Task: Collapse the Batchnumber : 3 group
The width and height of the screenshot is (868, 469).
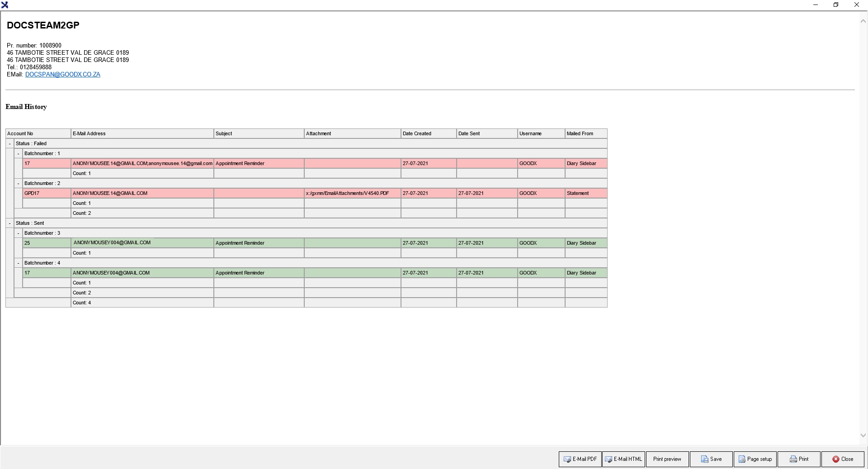Action: 18,233
